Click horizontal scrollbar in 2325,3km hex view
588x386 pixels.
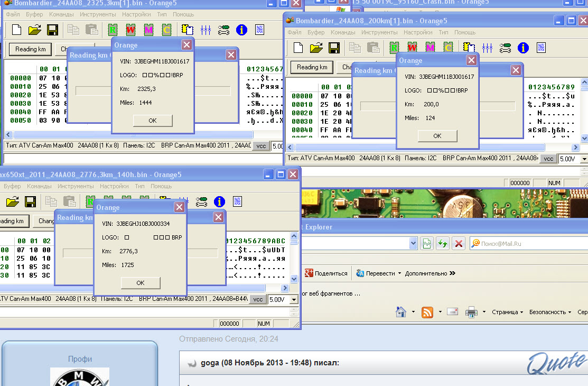click(133, 134)
